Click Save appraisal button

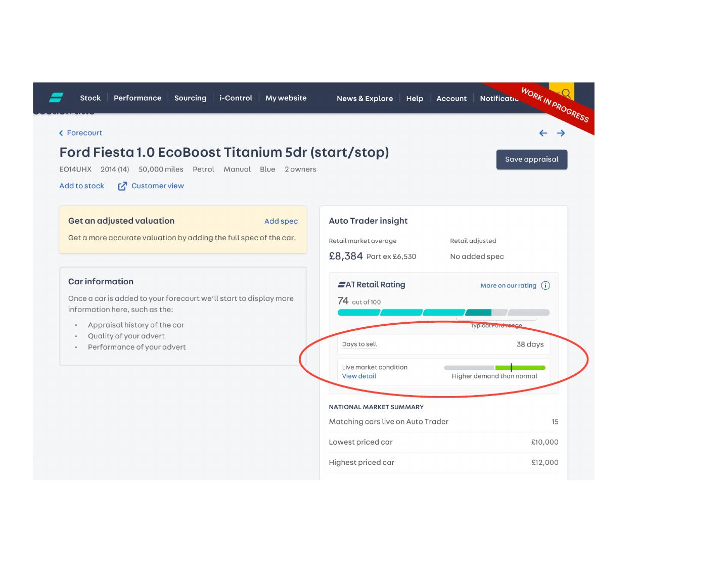532,159
